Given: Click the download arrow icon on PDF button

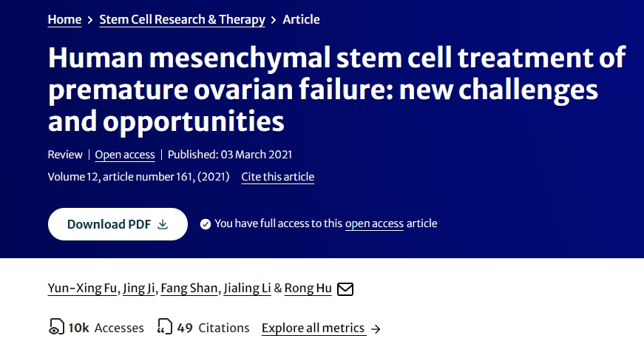Looking at the screenshot, I should (x=163, y=224).
